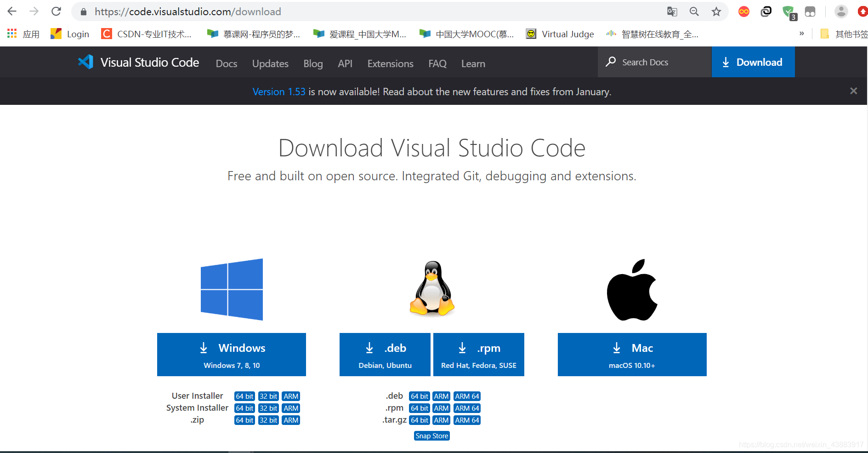Open the zoom magnifier icon in address bar
The width and height of the screenshot is (868, 453).
pyautogui.click(x=694, y=11)
